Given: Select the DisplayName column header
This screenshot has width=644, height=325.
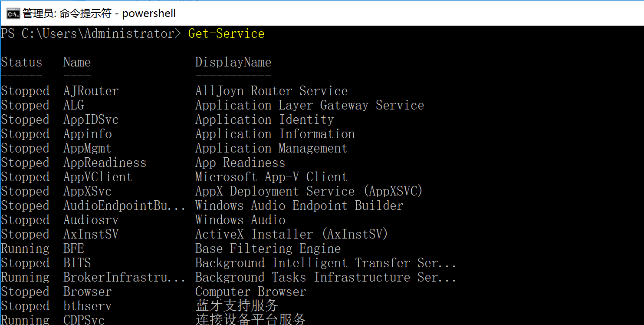Looking at the screenshot, I should pyautogui.click(x=233, y=63).
